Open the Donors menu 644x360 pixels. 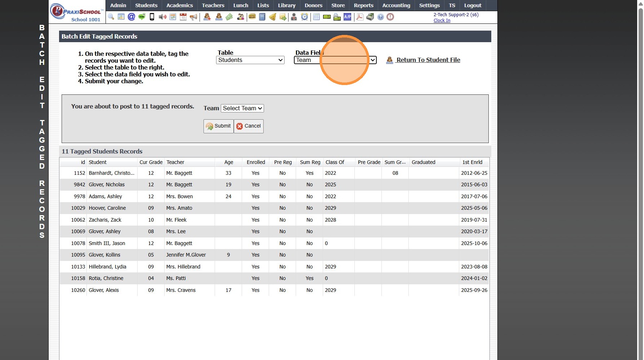point(313,5)
